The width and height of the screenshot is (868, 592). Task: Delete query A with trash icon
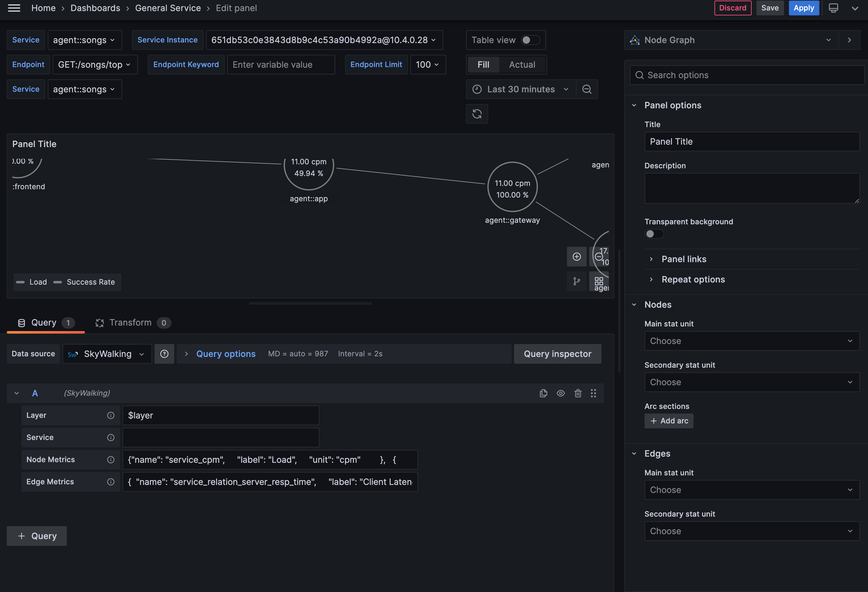578,393
